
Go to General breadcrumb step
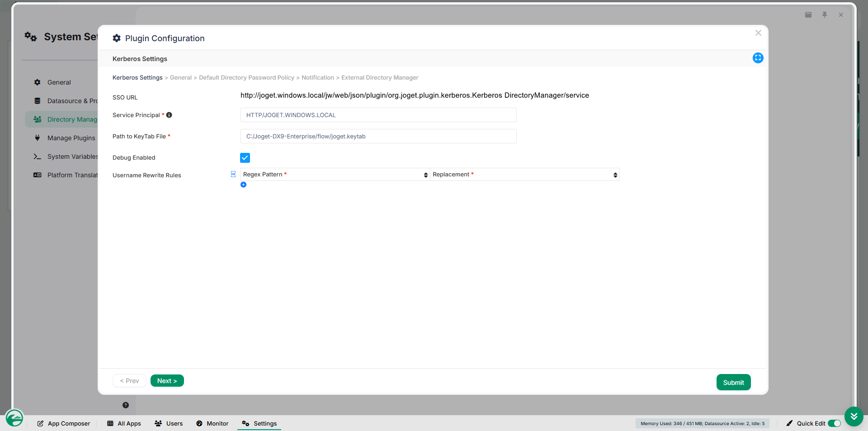click(181, 78)
